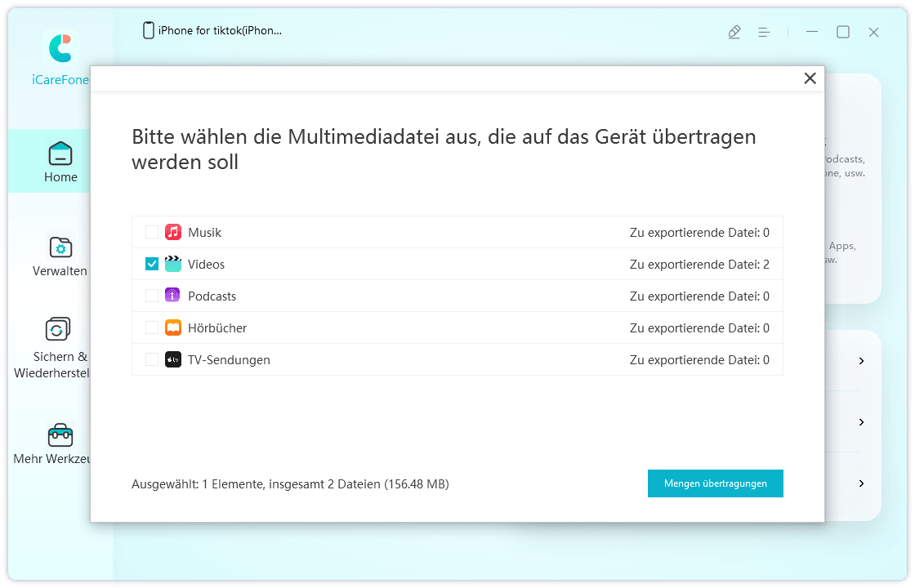Click Mengen übertragungen button

(716, 483)
